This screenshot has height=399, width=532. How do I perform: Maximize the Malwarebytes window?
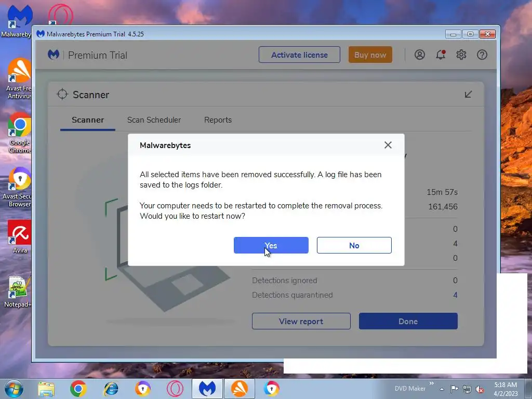click(x=470, y=34)
